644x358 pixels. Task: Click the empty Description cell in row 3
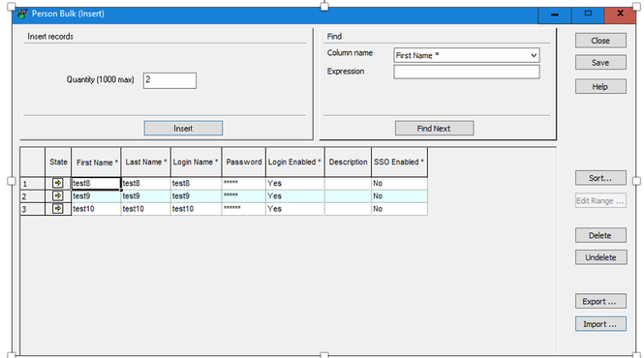(x=348, y=209)
